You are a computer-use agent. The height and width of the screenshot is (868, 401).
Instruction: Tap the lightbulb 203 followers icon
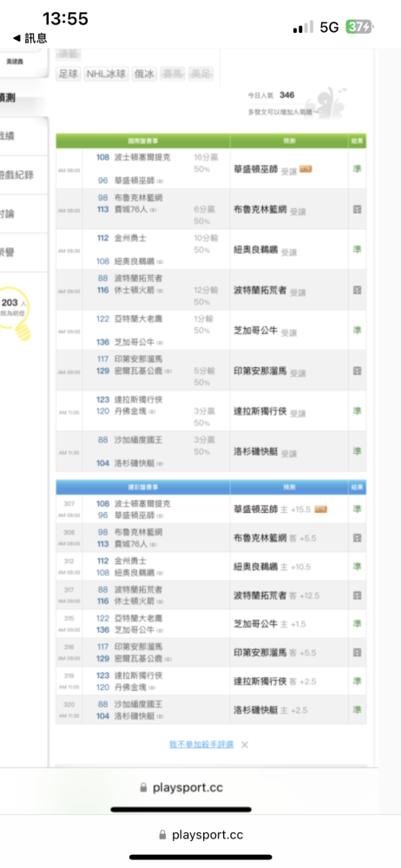(x=16, y=314)
